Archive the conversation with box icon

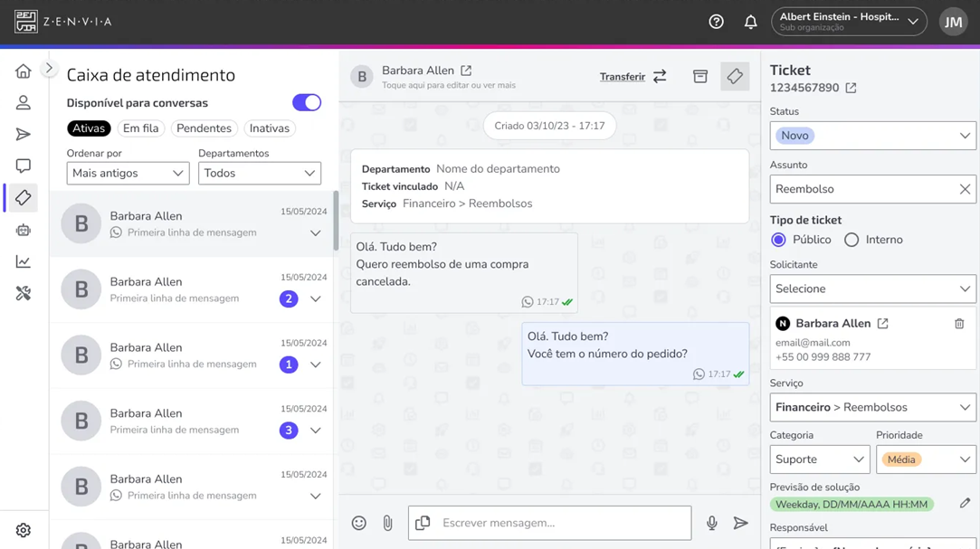[x=700, y=76]
